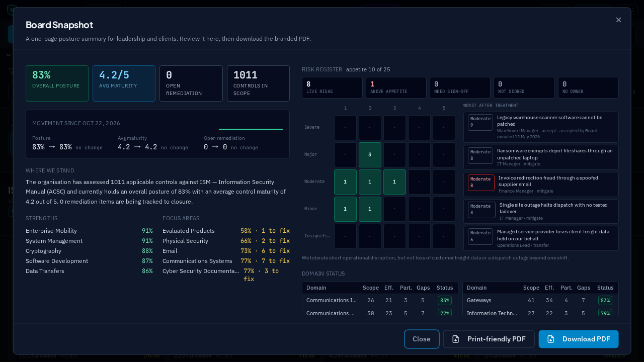Click the No Owner tile
Screen dimensions: 644x362
coord(588,87)
